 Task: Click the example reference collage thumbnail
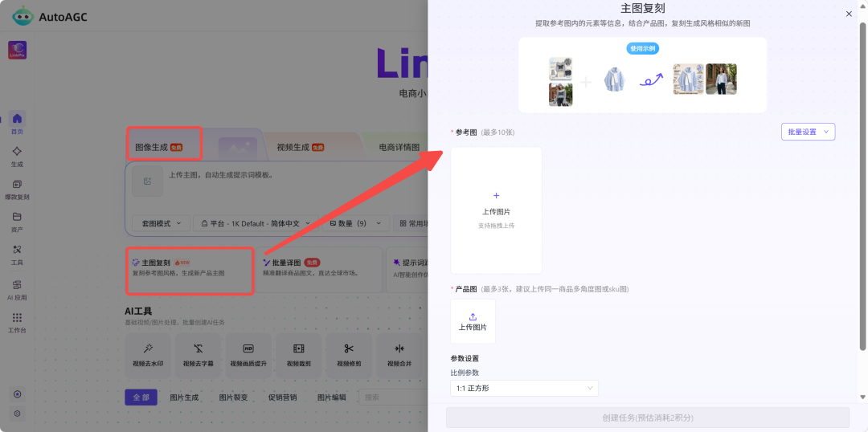pyautogui.click(x=561, y=69)
